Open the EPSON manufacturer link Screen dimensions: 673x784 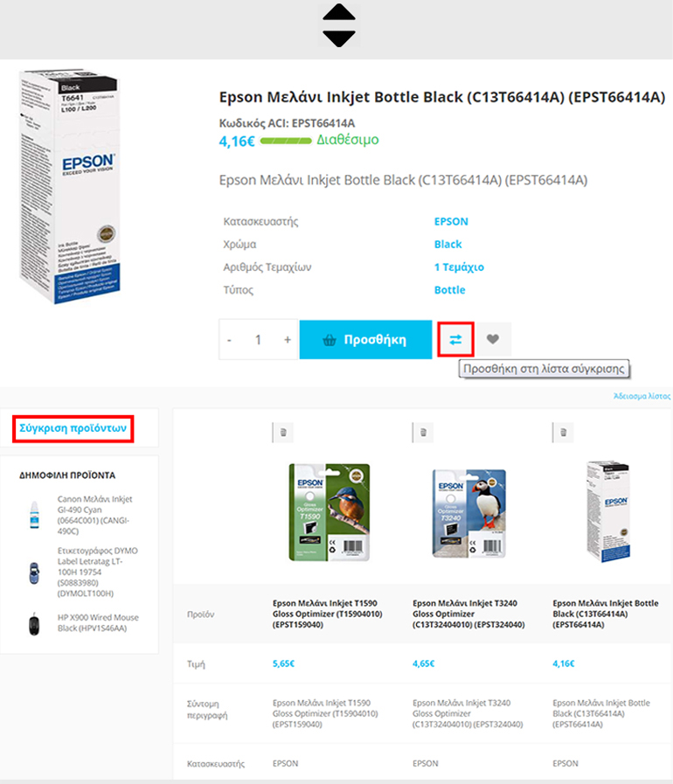[x=451, y=221]
